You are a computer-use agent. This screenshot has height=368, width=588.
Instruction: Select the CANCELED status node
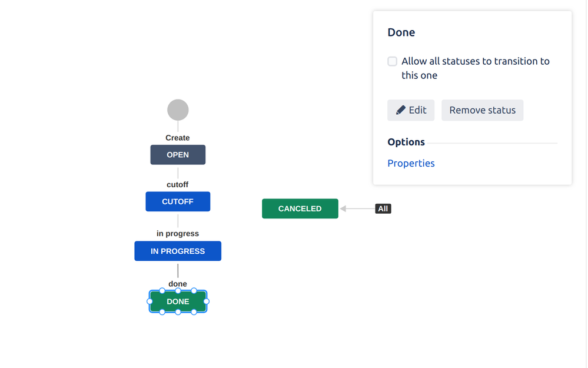click(x=300, y=208)
